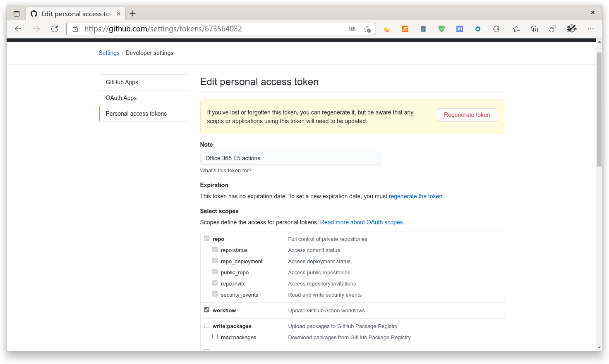Viewport: 609px width, 364px height.
Task: Click the orange JT extension icon
Action: point(405,29)
